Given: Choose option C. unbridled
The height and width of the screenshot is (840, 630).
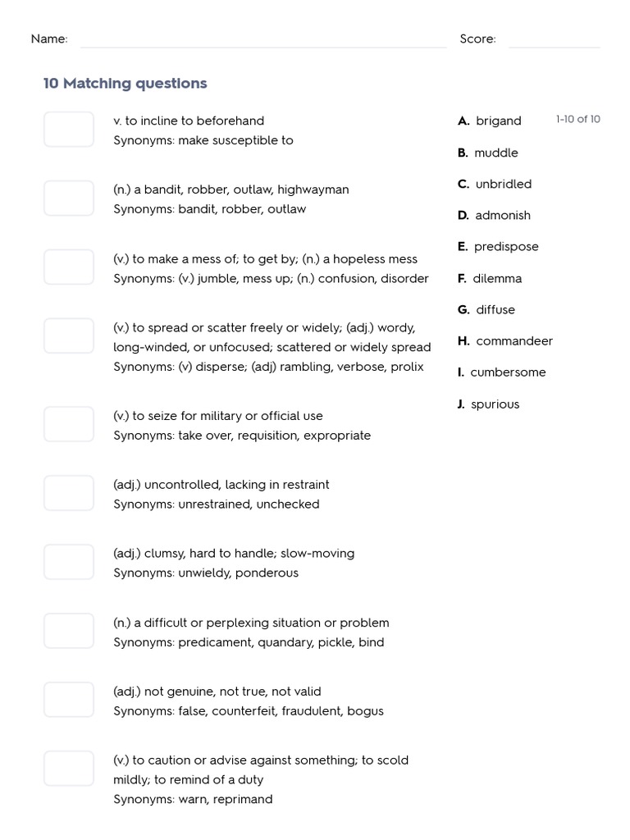Looking at the screenshot, I should 495,184.
